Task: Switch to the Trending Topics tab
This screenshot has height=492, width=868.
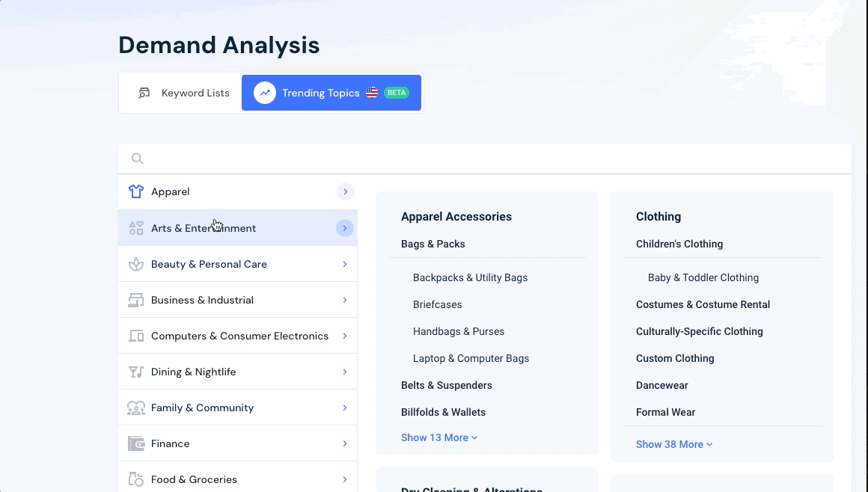Action: tap(331, 93)
